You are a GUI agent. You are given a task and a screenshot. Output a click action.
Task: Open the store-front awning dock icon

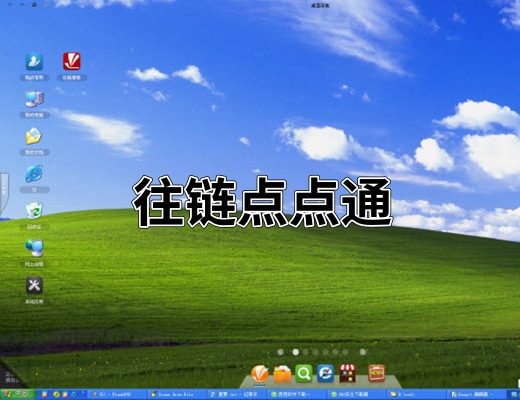tap(347, 374)
